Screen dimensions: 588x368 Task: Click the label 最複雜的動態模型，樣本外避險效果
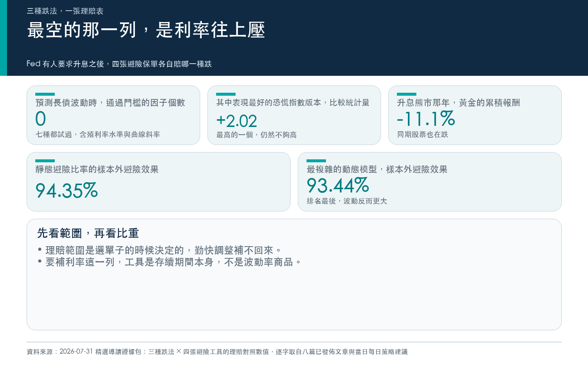point(377,169)
